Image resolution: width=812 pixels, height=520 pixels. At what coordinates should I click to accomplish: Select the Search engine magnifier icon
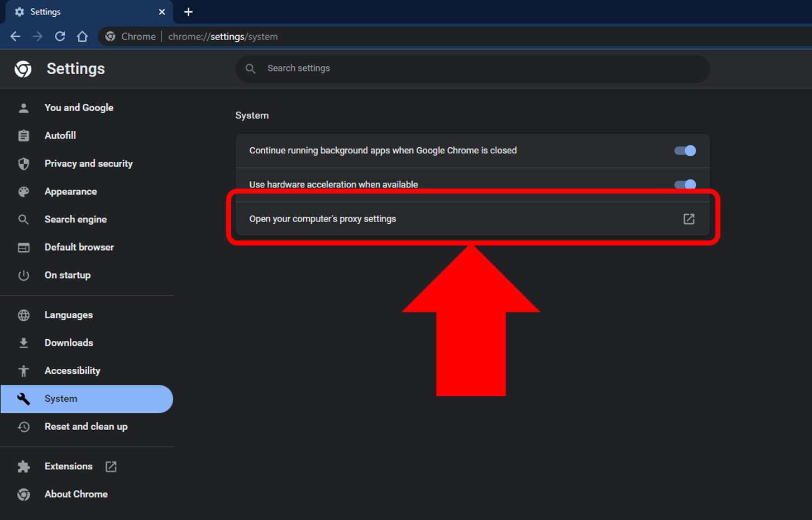coord(23,219)
